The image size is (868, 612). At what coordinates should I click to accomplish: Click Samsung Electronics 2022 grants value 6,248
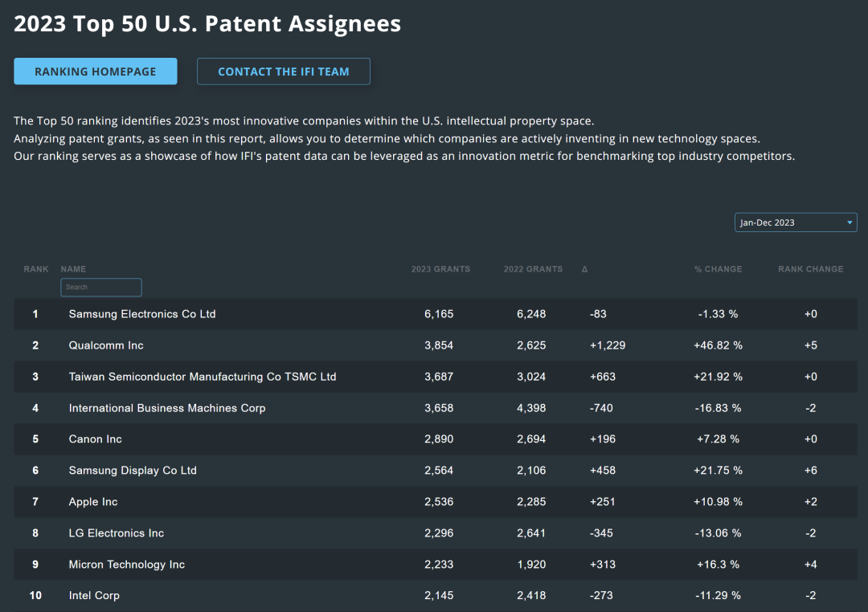(x=531, y=314)
